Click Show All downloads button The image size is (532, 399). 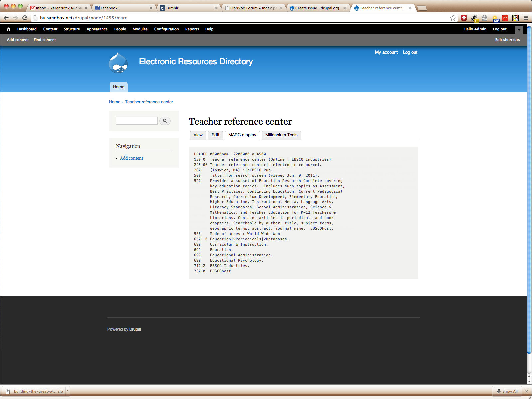tap(507, 391)
